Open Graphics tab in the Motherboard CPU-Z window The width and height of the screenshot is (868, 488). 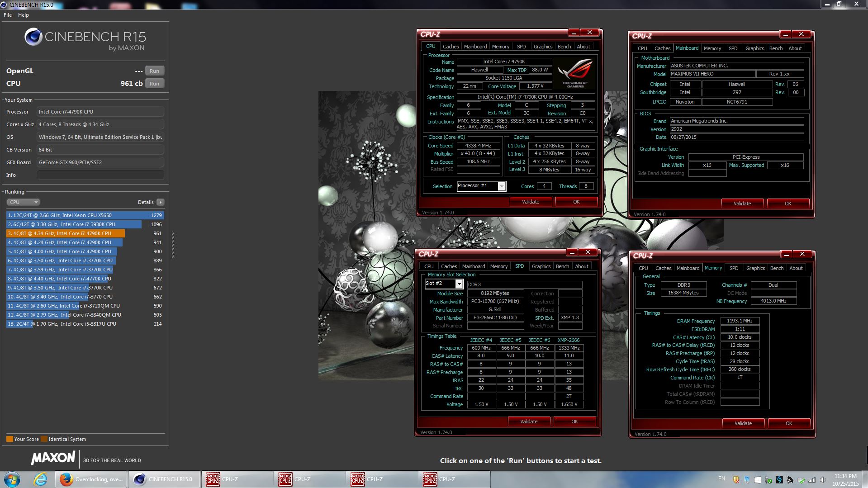point(754,48)
